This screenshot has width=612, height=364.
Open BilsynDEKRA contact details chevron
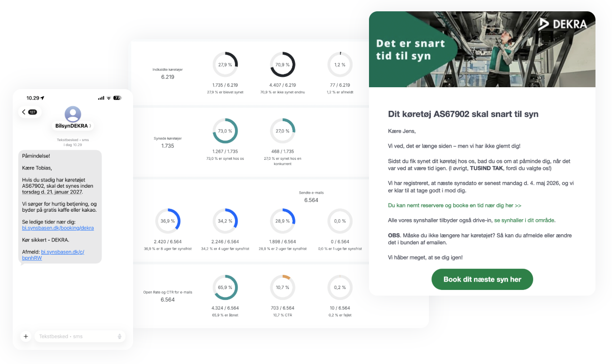coord(90,126)
